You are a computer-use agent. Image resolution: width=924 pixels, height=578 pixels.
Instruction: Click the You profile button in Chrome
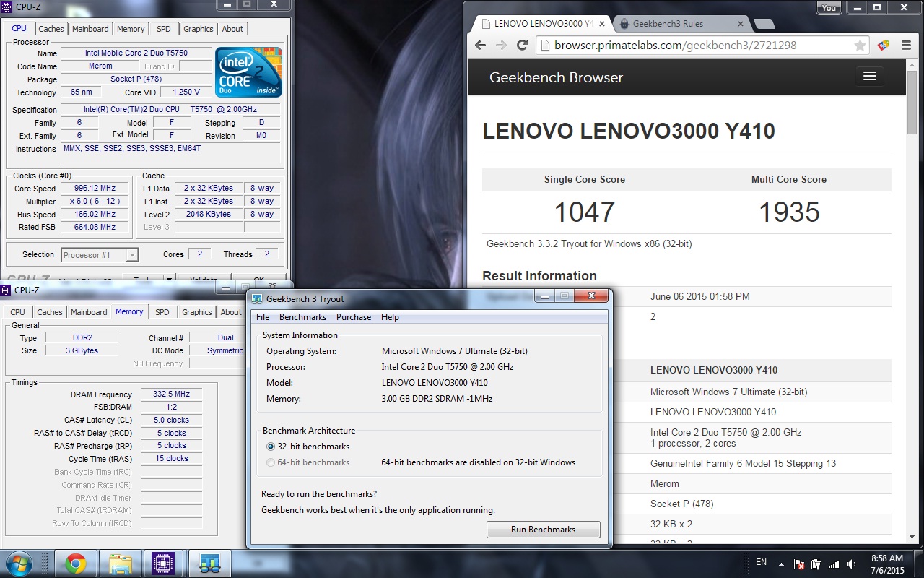pyautogui.click(x=829, y=7)
